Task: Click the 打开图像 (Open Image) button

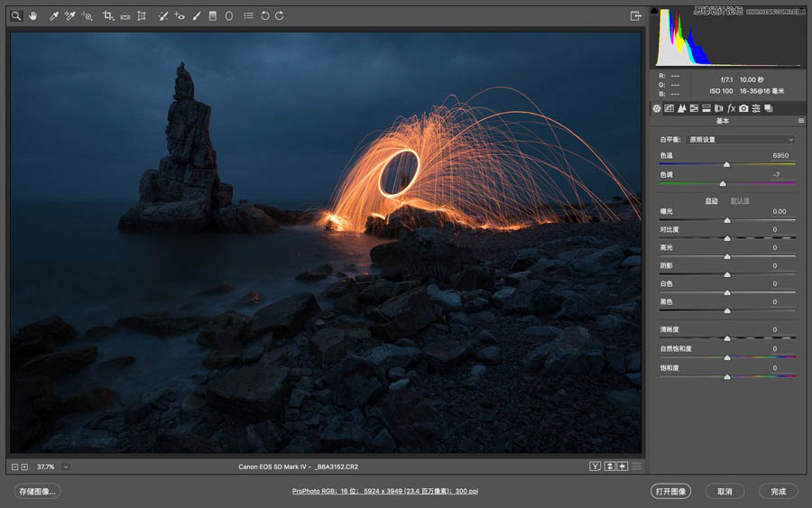Action: [670, 492]
